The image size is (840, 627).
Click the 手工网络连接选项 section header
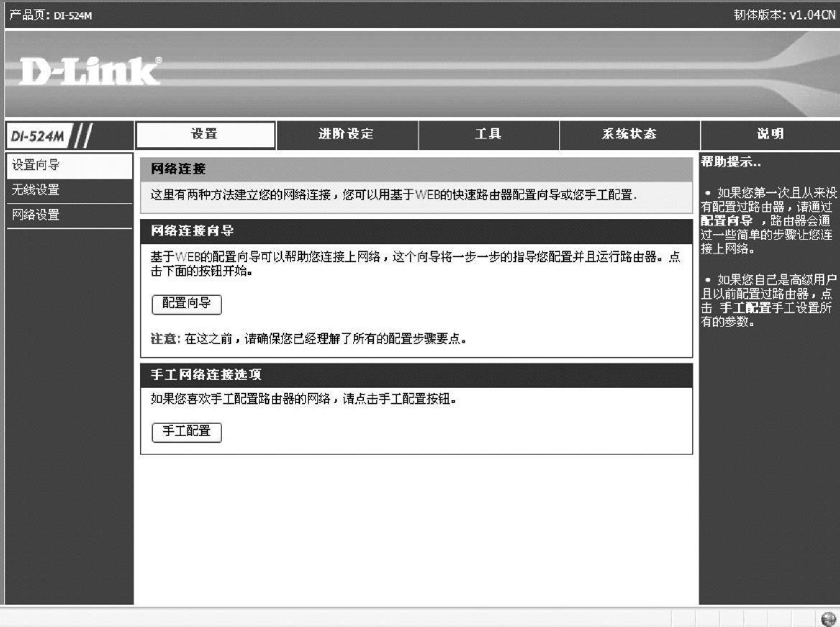[416, 375]
